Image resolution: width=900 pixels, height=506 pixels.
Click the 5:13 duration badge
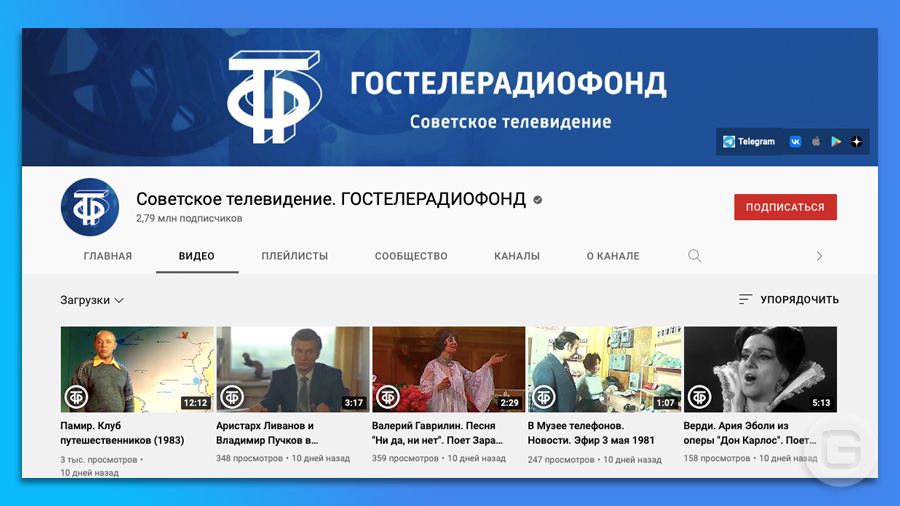click(x=821, y=403)
